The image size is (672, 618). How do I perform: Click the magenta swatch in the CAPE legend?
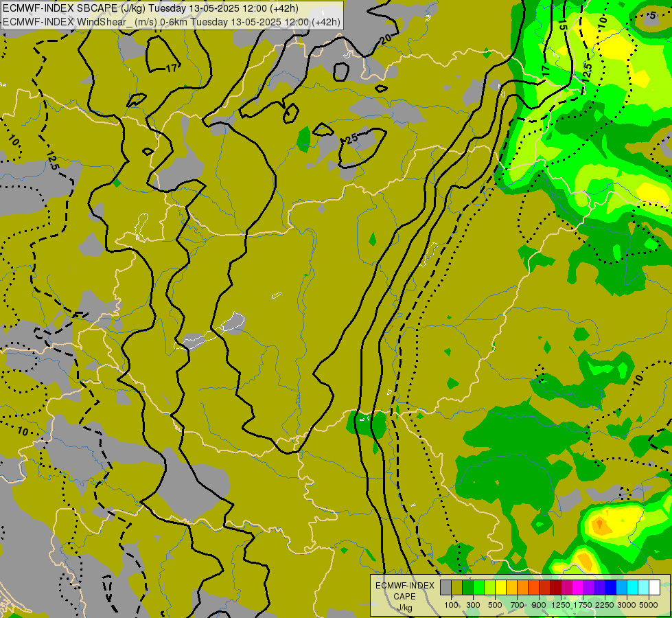[x=578, y=588]
